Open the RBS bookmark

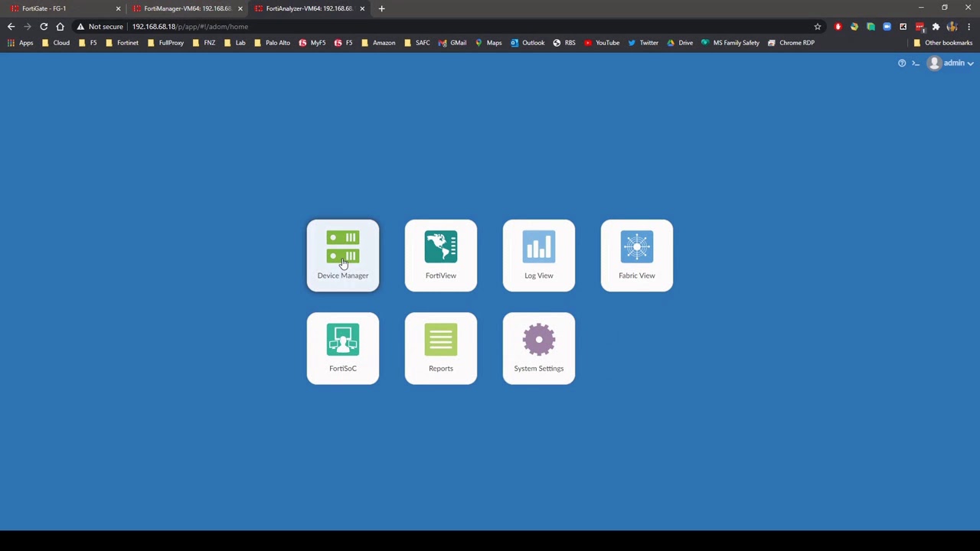[x=564, y=43]
